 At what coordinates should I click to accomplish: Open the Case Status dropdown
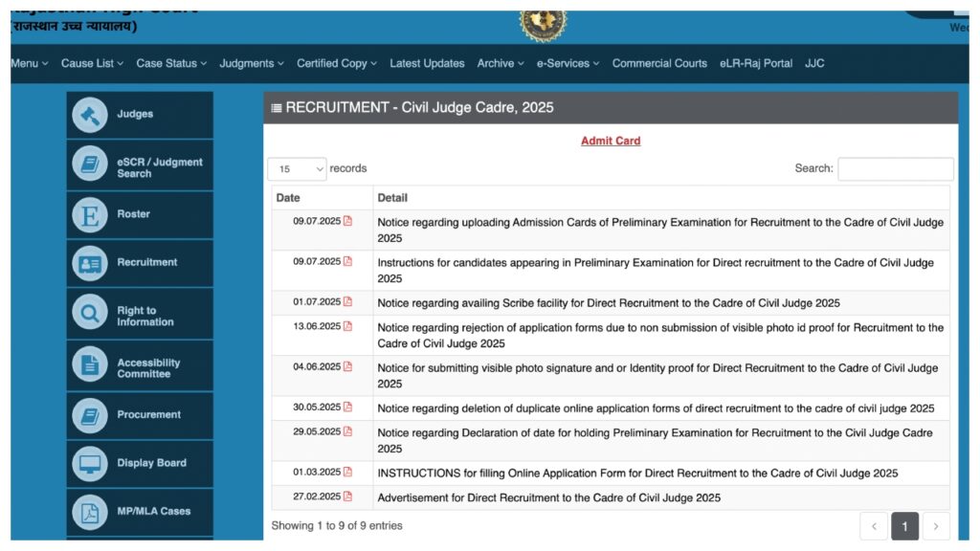pos(171,63)
